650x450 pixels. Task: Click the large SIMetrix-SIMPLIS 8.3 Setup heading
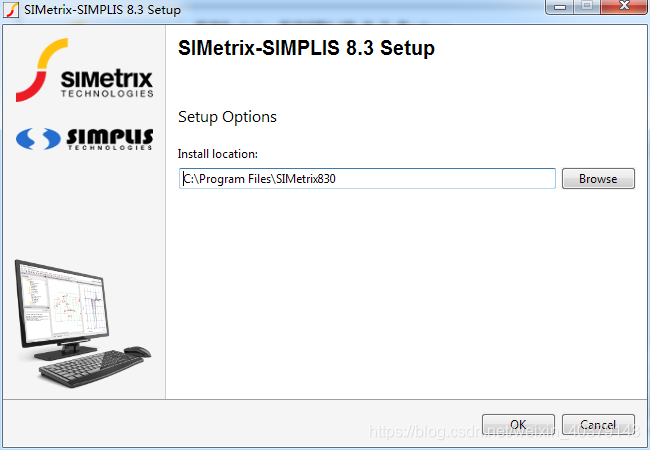(x=306, y=48)
